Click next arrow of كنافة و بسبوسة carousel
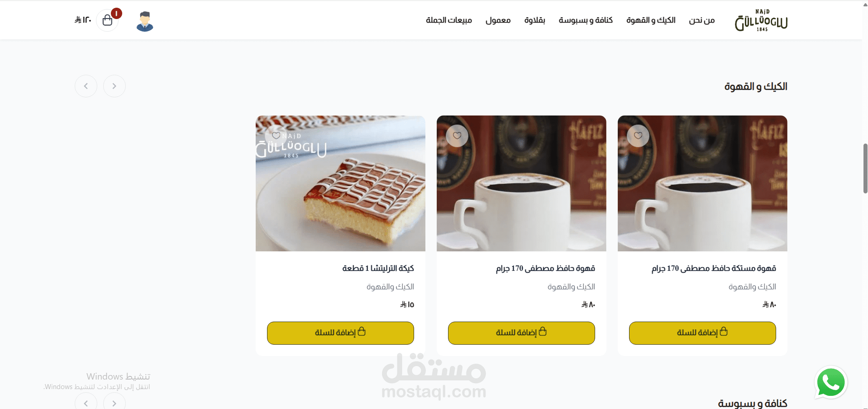The height and width of the screenshot is (409, 868). pyautogui.click(x=114, y=402)
